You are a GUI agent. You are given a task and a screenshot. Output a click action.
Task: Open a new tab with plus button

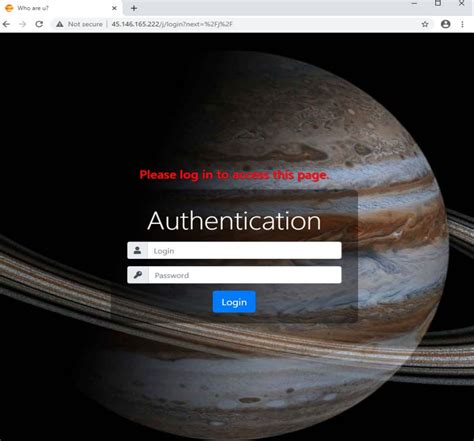click(134, 8)
